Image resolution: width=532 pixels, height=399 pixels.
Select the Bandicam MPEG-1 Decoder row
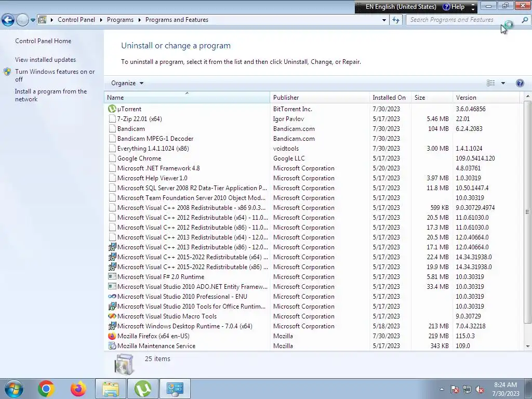point(312,138)
